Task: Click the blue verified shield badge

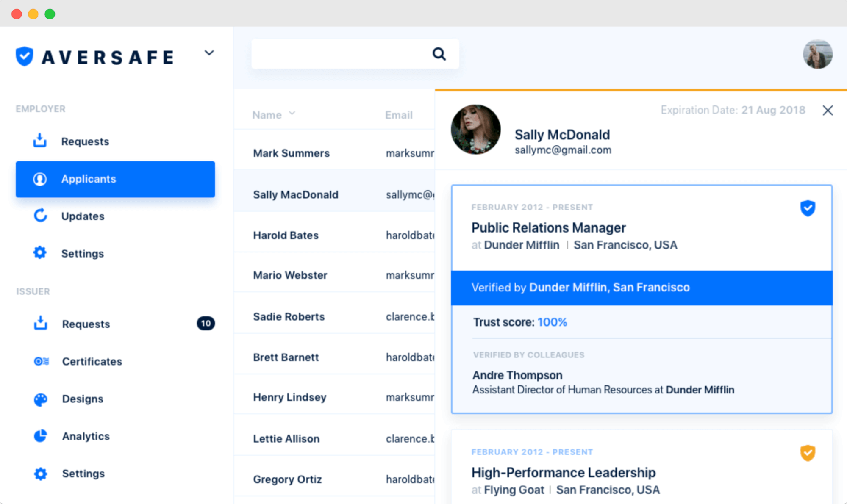Action: [808, 208]
